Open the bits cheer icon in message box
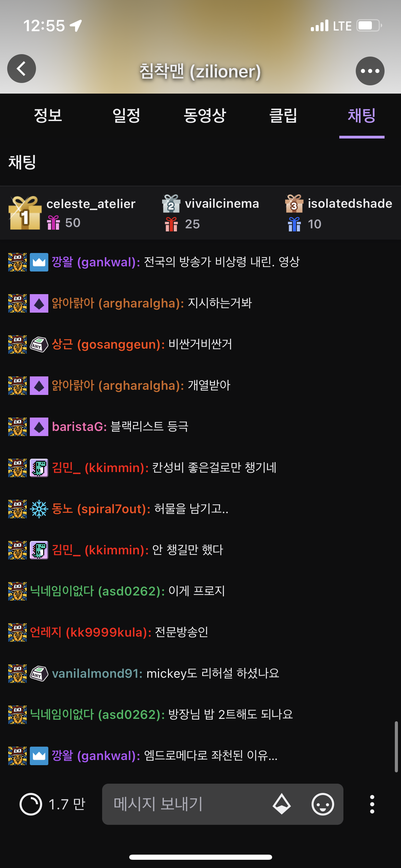 point(282,804)
